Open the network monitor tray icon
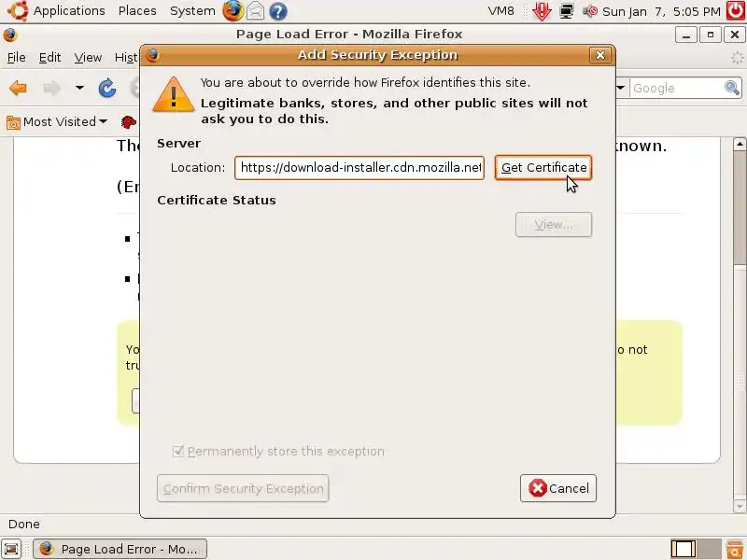The image size is (747, 560). coord(567,11)
